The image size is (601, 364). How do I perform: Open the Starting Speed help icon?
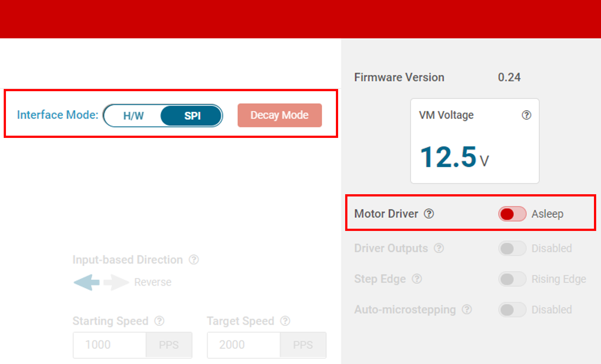(159, 321)
